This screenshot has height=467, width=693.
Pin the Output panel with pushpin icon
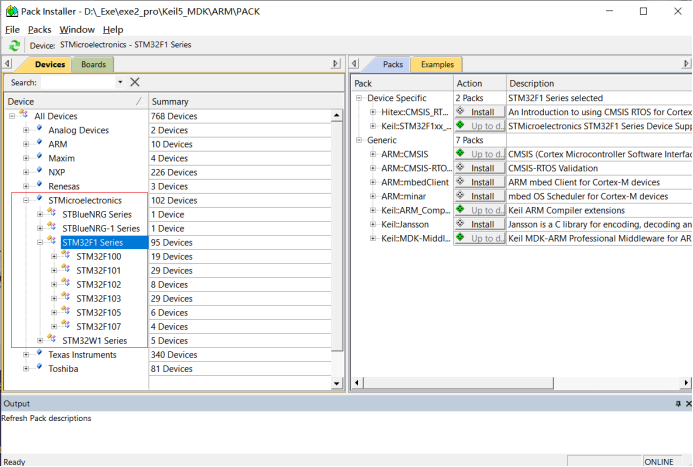678,404
